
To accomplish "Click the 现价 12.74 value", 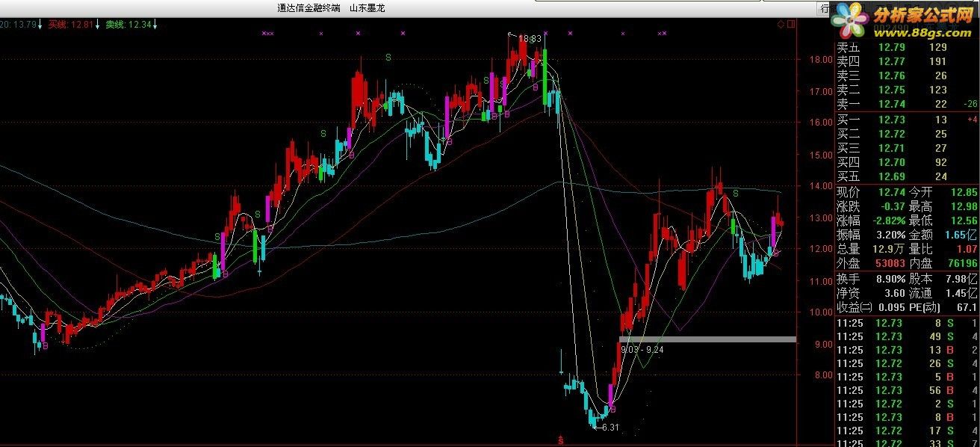I will 892,192.
